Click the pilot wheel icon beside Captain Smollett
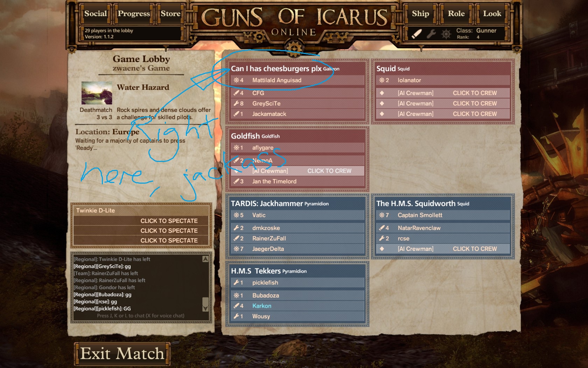Viewport: 588px width, 368px height. pos(381,215)
